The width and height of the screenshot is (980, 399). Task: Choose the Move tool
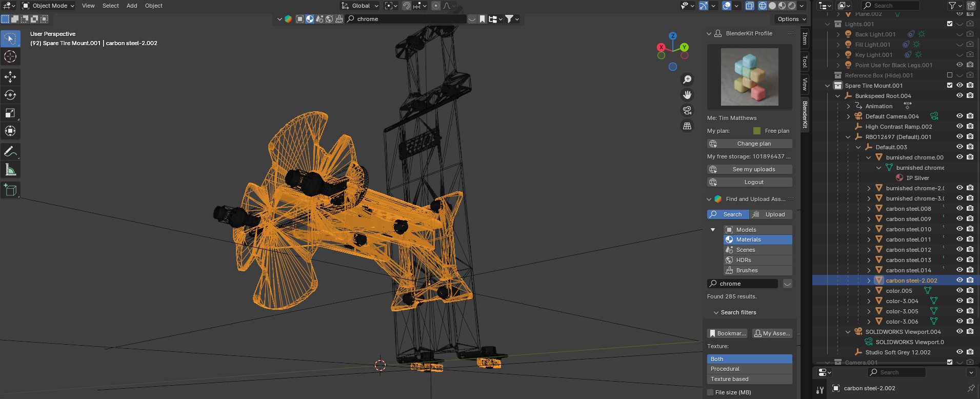click(10, 77)
